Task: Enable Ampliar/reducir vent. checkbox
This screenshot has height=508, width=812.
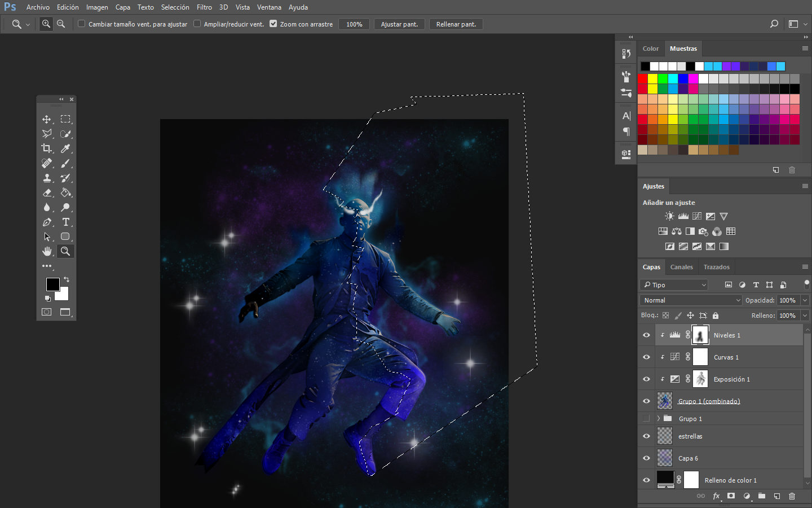Action: point(197,24)
